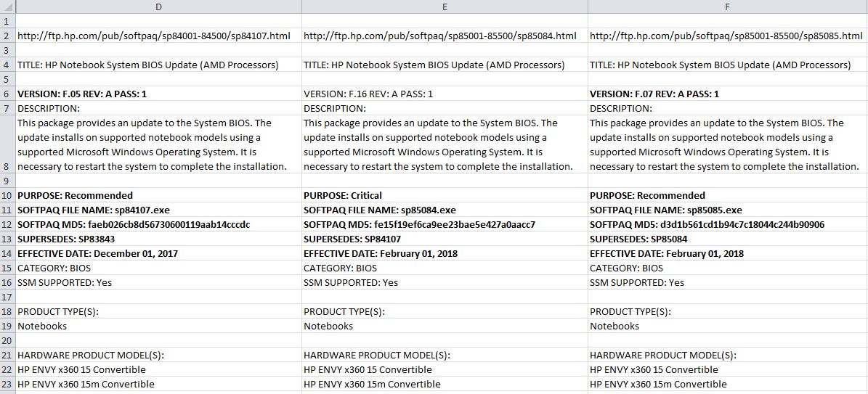Click the PURPOSE: Critical cell

[x=343, y=195]
